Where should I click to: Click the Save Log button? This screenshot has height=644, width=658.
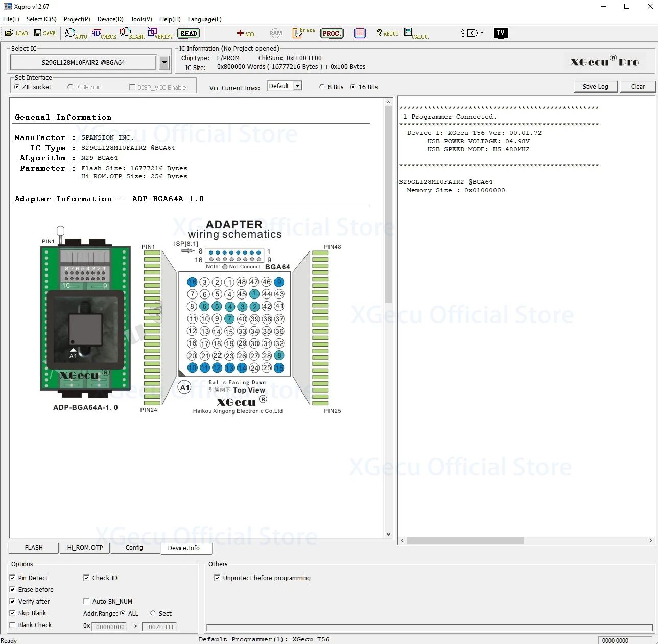pos(596,87)
